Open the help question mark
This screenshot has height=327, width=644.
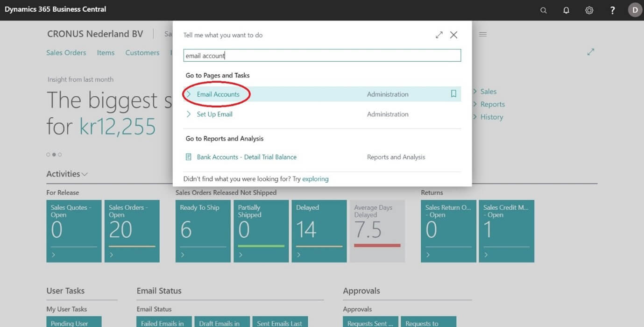[613, 10]
